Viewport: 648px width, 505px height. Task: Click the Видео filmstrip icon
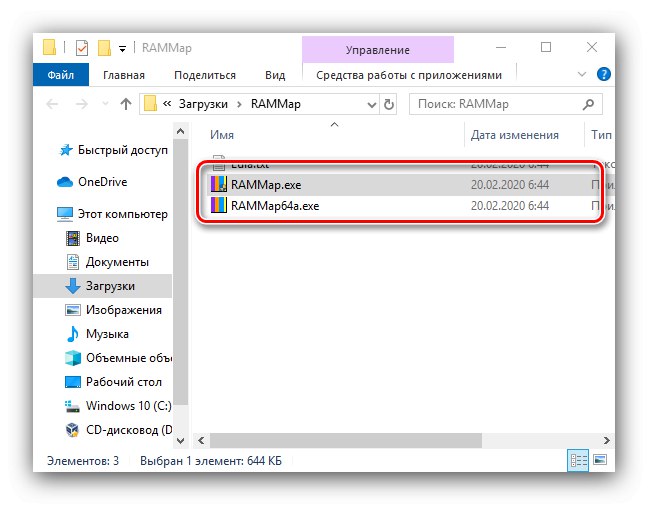[x=73, y=238]
